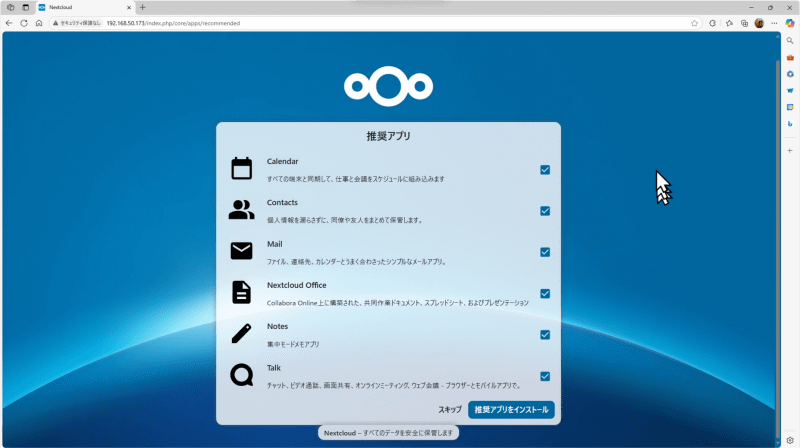
Task: Toggle the Mail app checkbox
Action: 545,252
